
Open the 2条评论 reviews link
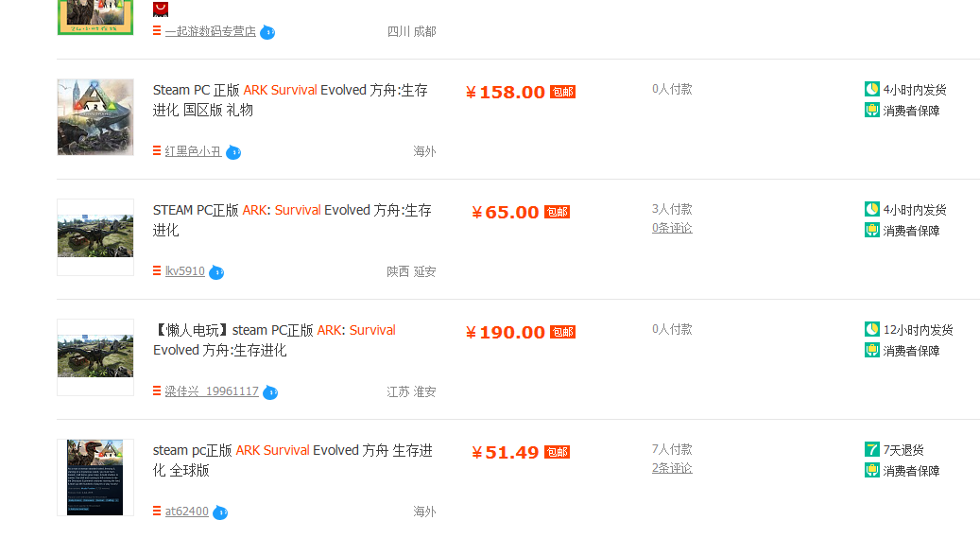(672, 468)
